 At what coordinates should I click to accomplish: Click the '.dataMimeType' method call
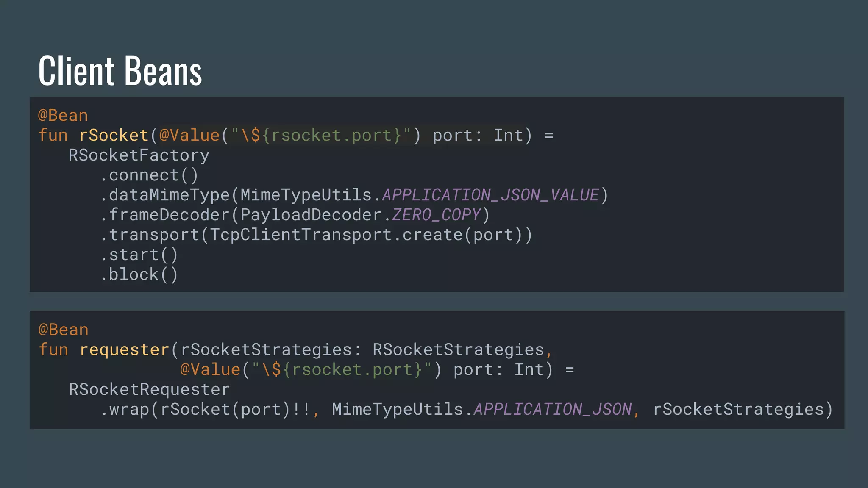pyautogui.click(x=165, y=195)
